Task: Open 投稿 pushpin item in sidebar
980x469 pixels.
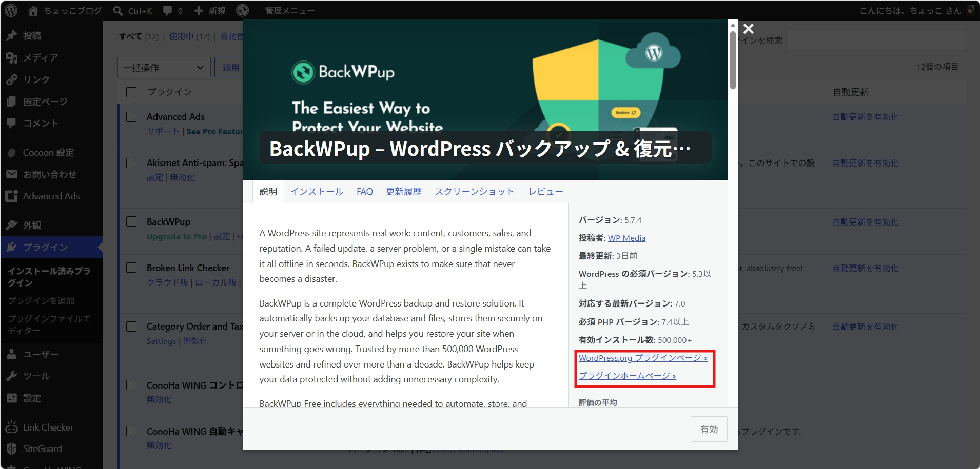Action: tap(12, 35)
